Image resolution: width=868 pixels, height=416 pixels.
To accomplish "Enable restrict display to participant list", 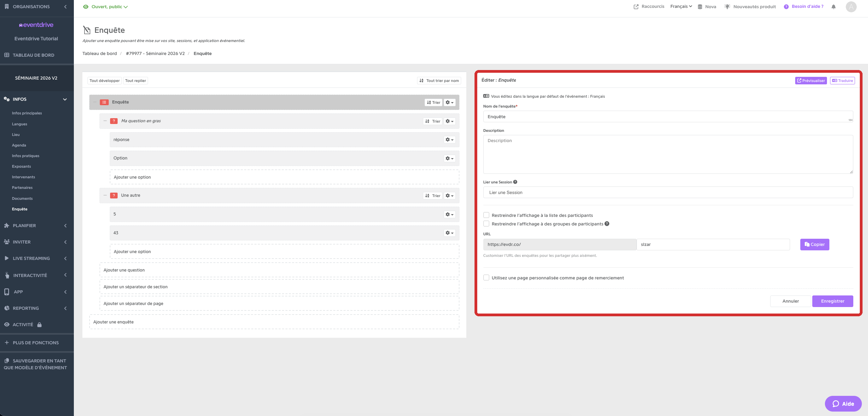I will 486,215.
